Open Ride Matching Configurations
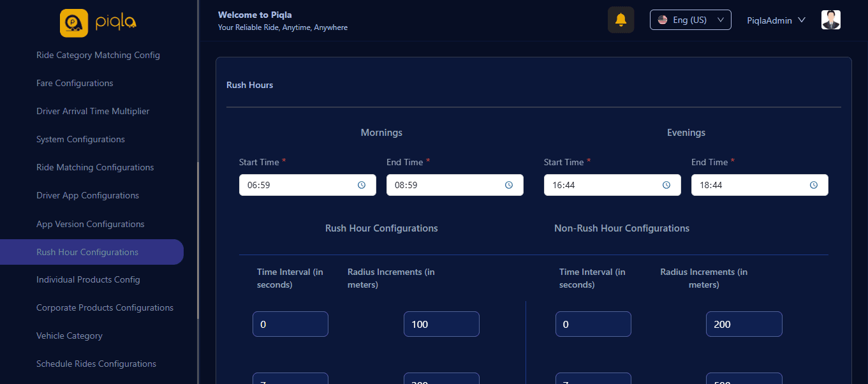 (95, 167)
